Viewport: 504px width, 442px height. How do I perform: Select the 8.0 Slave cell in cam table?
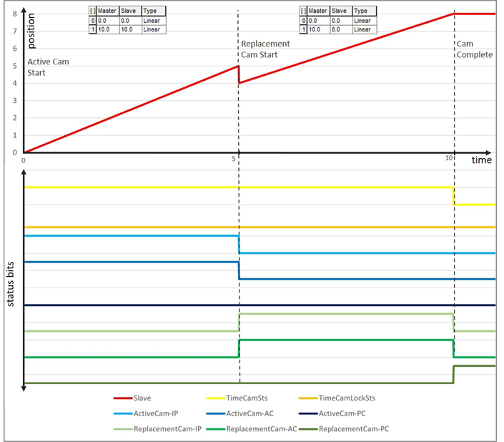click(341, 29)
